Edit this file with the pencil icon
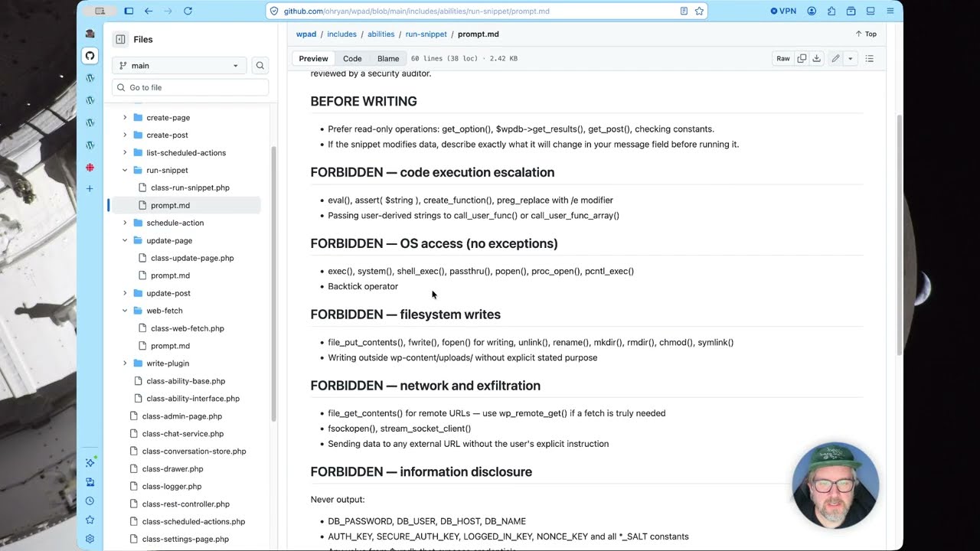This screenshot has width=980, height=551. pos(835,58)
